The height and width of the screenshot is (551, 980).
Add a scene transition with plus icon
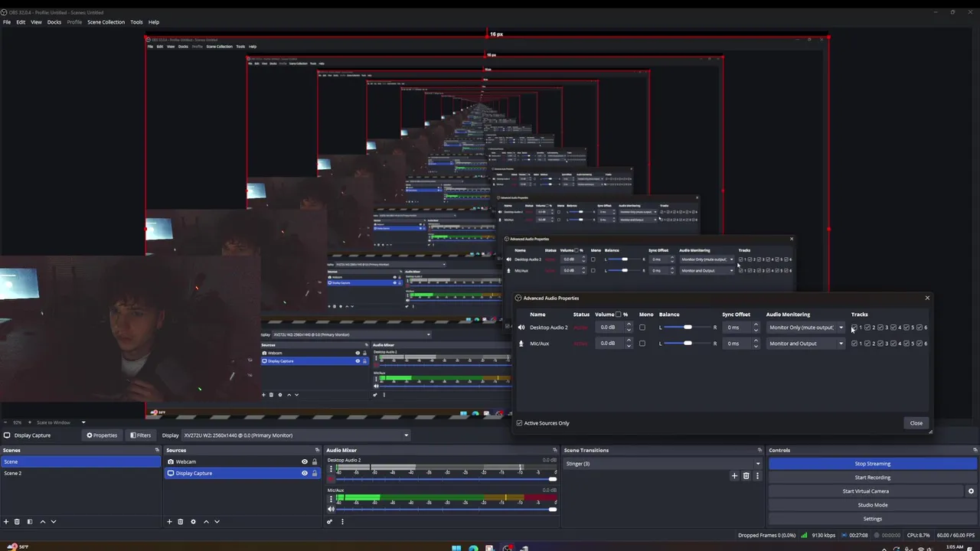(x=734, y=475)
